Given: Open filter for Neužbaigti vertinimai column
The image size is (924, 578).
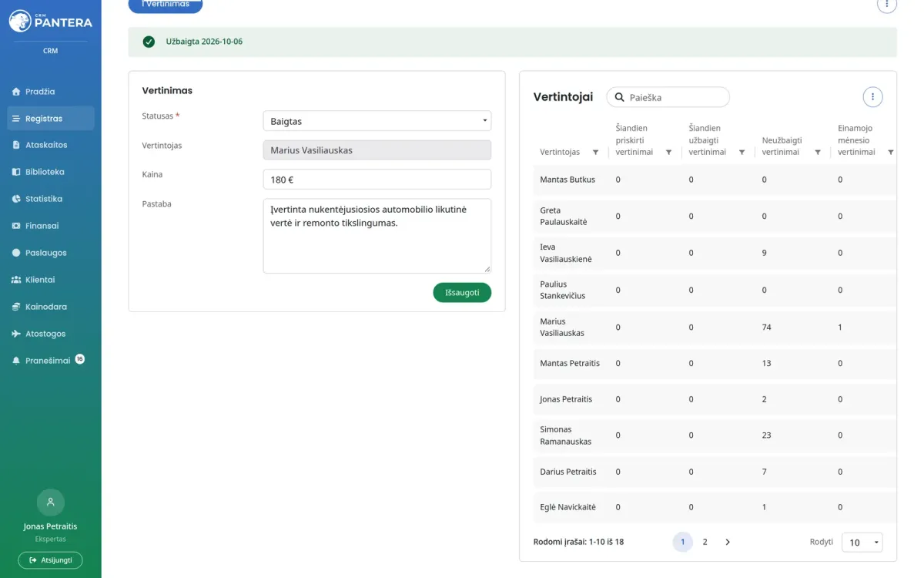Looking at the screenshot, I should (818, 153).
